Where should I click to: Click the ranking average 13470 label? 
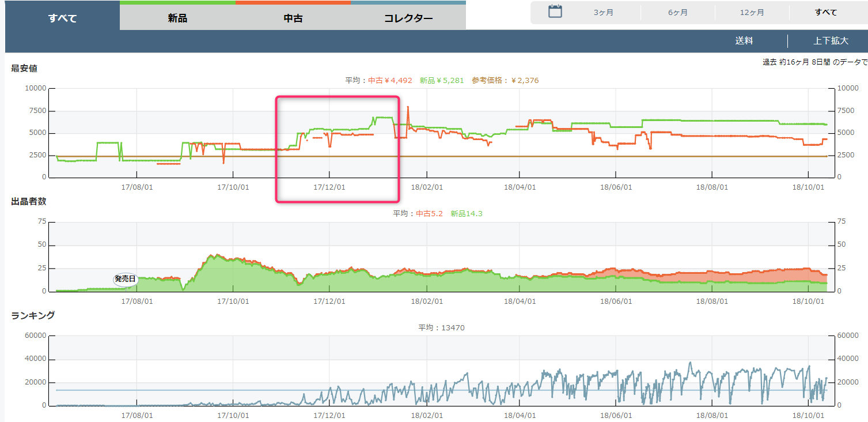point(441,327)
